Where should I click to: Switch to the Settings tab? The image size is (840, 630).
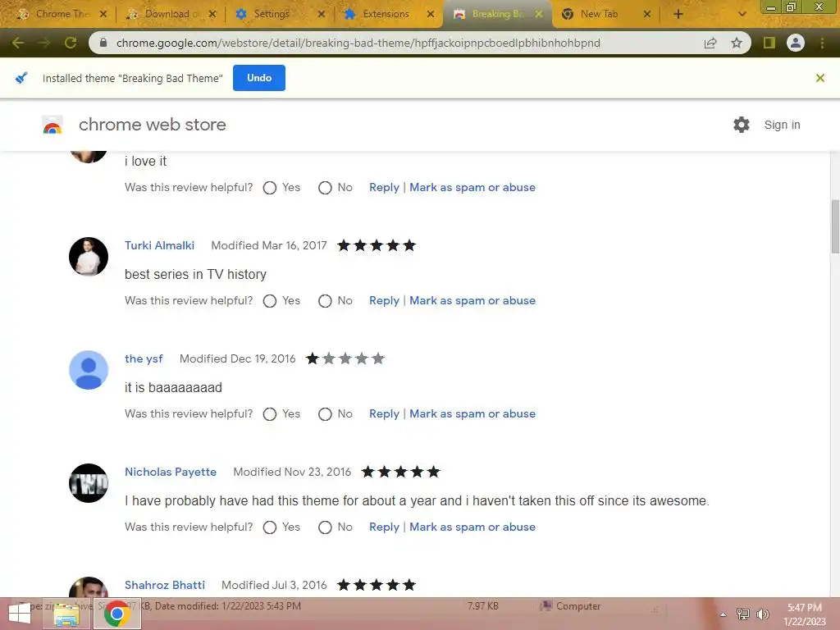pyautogui.click(x=279, y=14)
